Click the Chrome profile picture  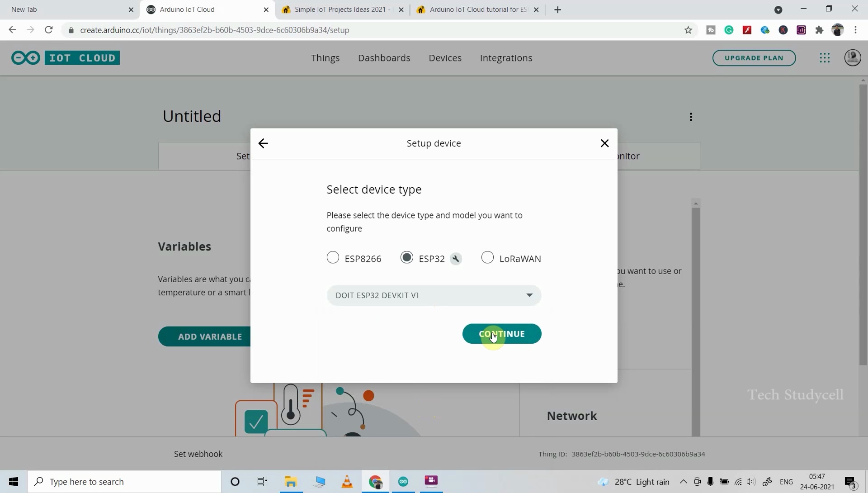(x=838, y=30)
